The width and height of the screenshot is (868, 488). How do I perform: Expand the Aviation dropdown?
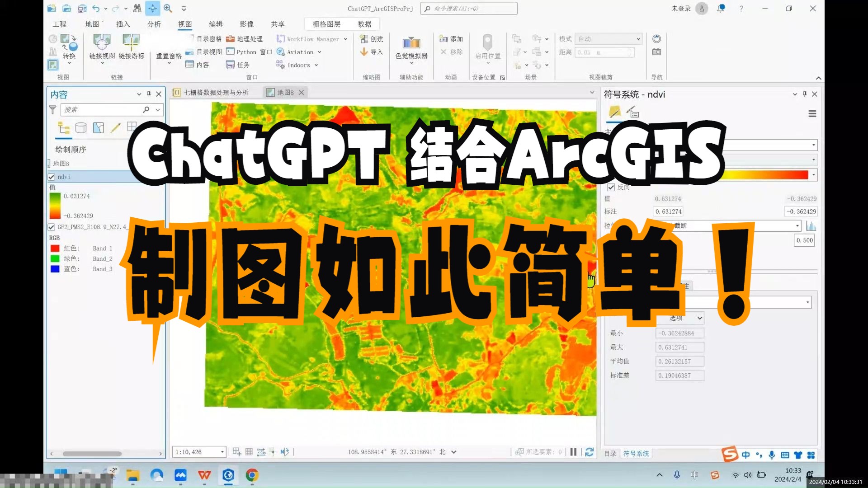(320, 52)
